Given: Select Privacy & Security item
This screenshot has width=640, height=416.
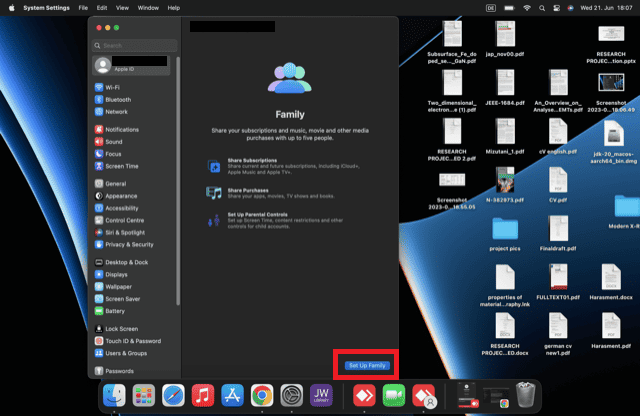Looking at the screenshot, I should [x=129, y=244].
